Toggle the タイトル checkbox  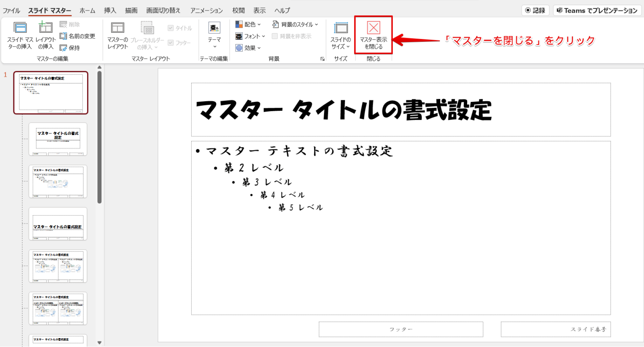pos(171,28)
